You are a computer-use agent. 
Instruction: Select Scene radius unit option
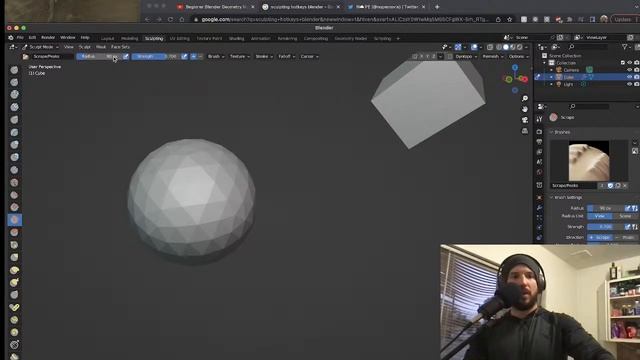point(625,216)
